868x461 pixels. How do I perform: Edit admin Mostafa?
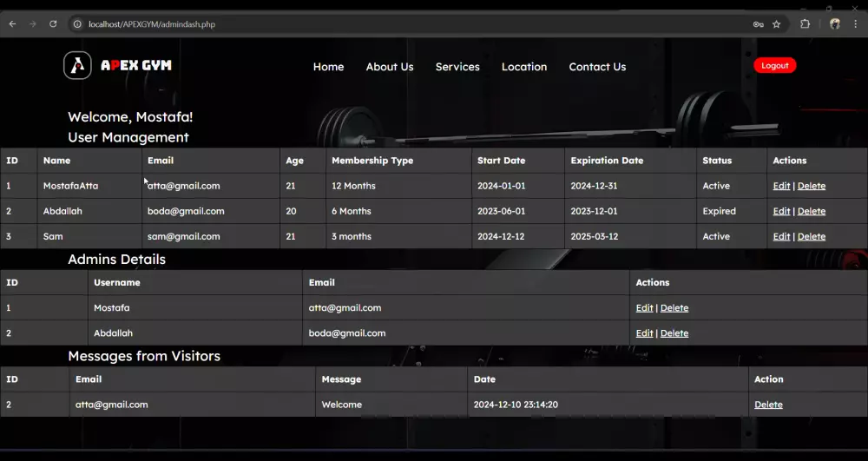pyautogui.click(x=644, y=308)
